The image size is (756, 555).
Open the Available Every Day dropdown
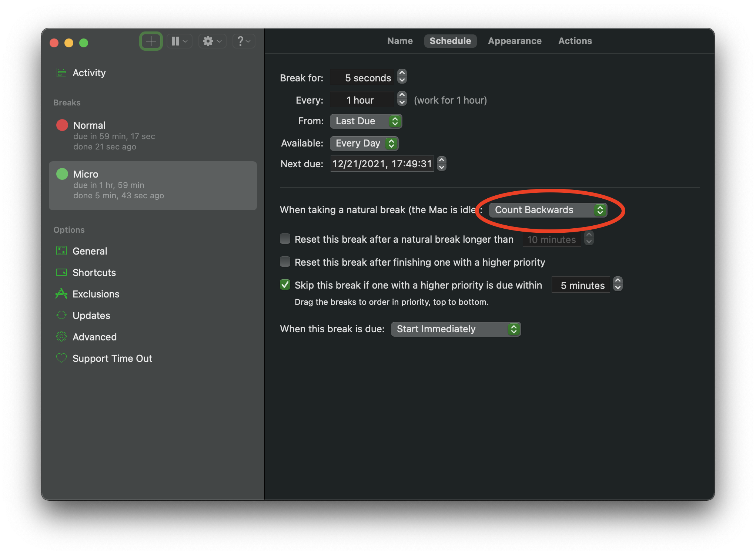pos(364,143)
